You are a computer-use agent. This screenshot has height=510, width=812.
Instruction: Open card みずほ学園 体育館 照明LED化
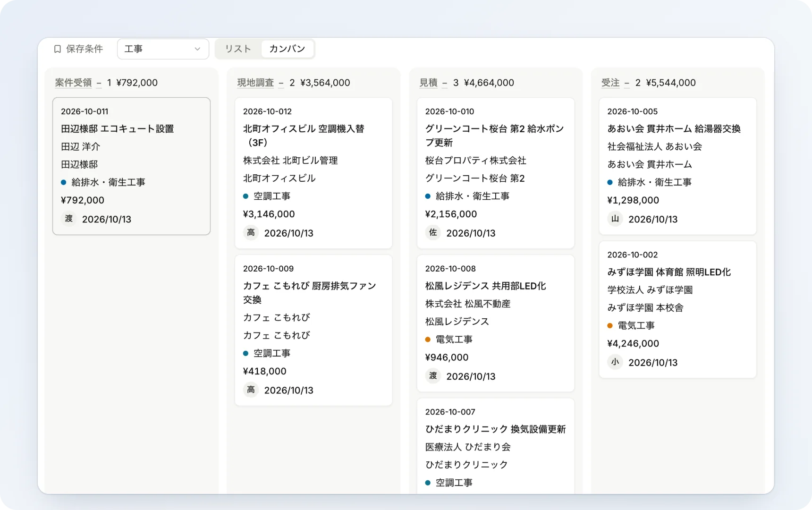(678, 310)
